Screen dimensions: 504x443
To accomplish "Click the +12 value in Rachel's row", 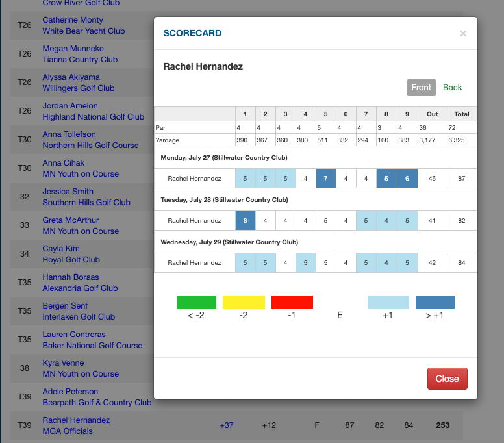I will pos(269,425).
